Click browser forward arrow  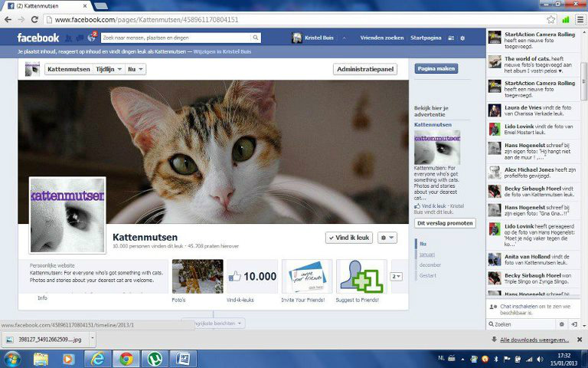[21, 19]
